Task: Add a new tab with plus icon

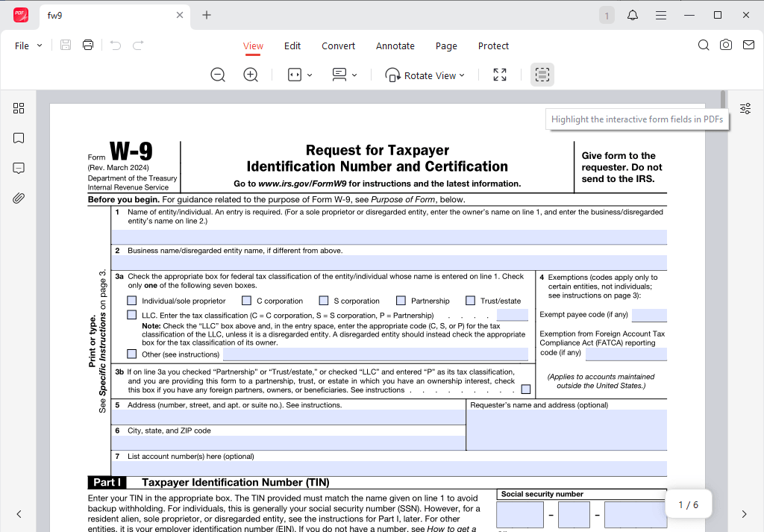Action: [207, 15]
